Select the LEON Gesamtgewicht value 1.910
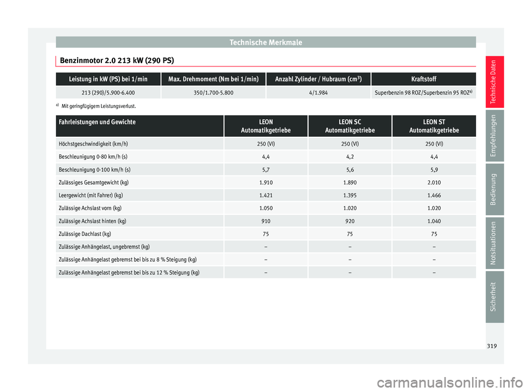Screen dimensions: 532x392 [265, 183]
